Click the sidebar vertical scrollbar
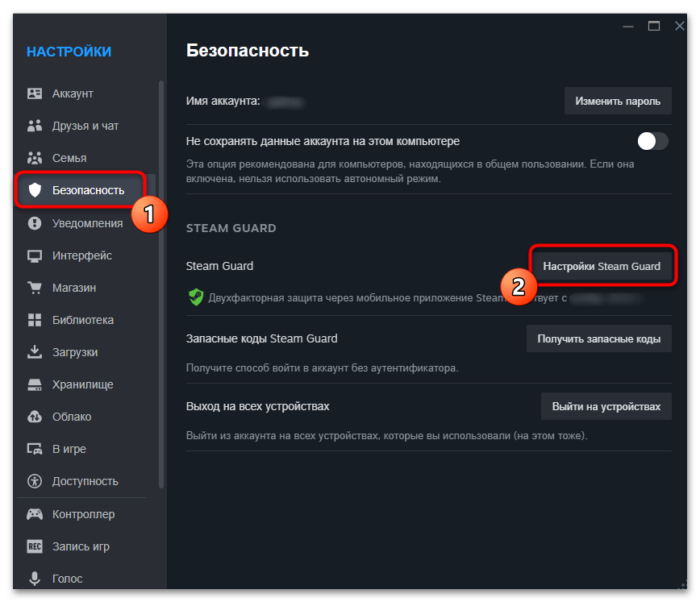 click(161, 284)
